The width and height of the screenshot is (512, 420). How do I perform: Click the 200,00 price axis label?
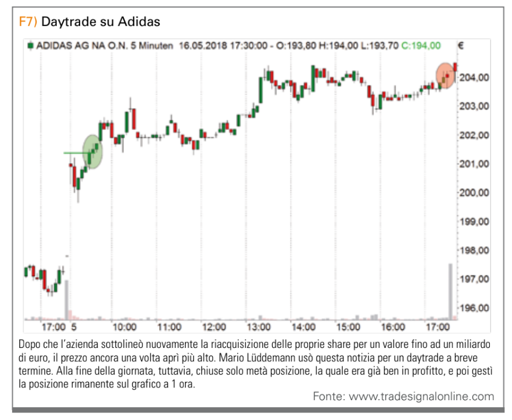coord(475,193)
